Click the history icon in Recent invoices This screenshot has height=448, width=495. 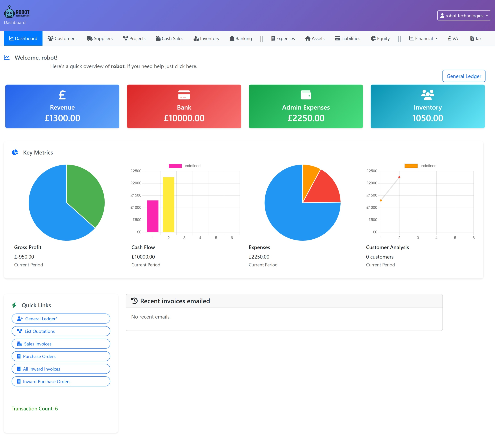tap(134, 301)
